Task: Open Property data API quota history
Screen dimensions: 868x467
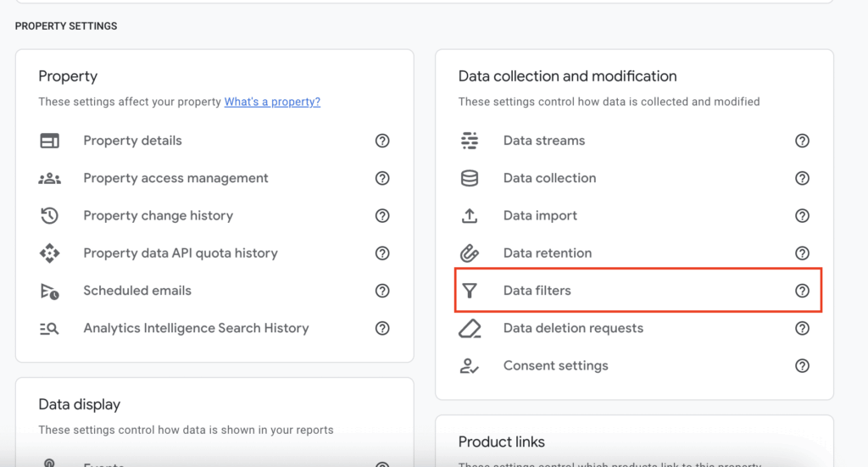Action: coord(181,253)
